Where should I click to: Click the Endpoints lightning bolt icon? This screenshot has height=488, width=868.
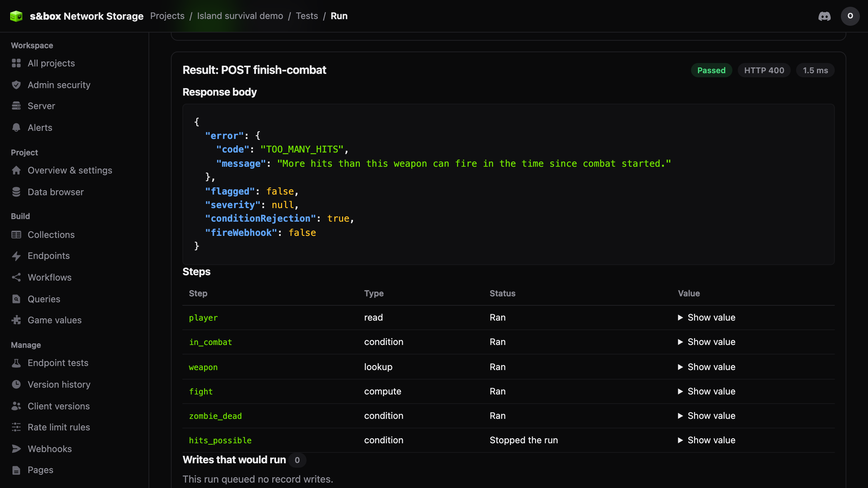(16, 256)
